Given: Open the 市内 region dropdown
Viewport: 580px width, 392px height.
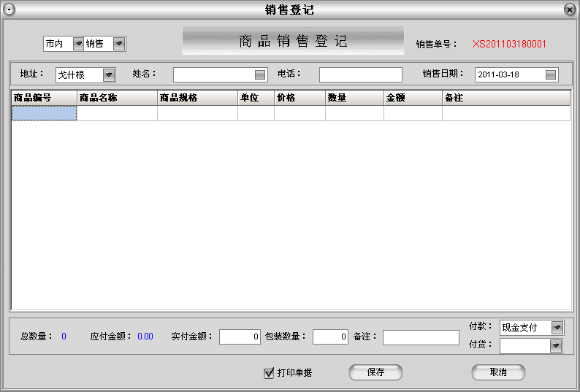Looking at the screenshot, I should 78,44.
